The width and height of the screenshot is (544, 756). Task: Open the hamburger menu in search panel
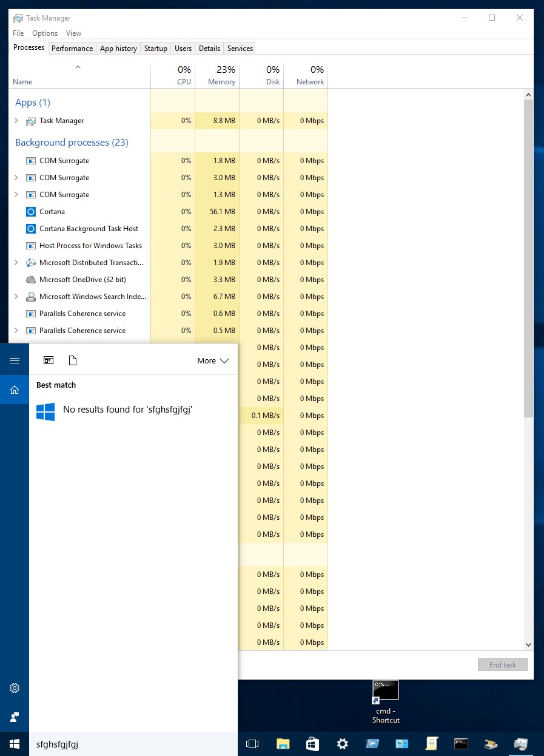click(x=15, y=360)
